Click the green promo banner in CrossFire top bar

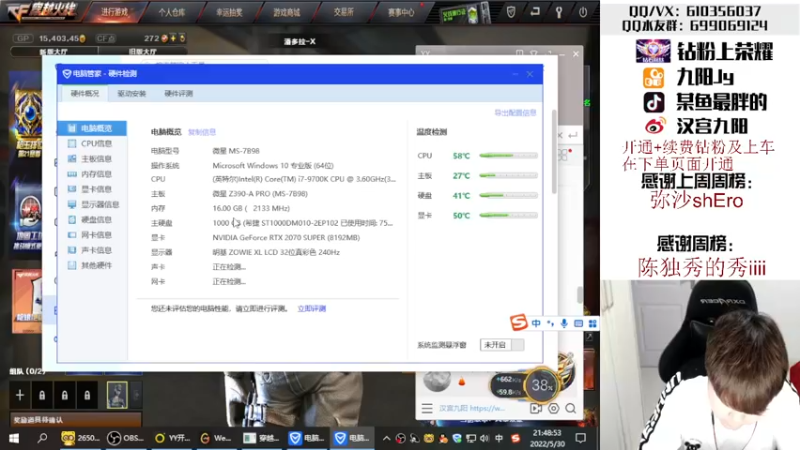click(x=465, y=14)
